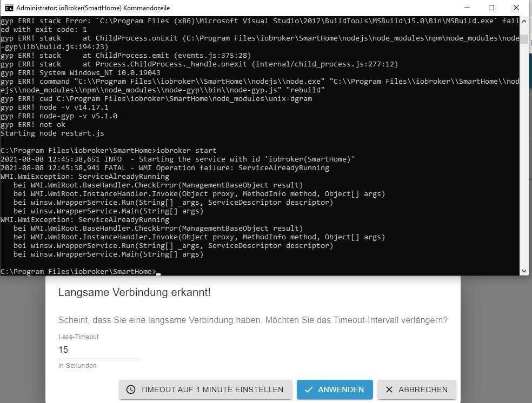
Task: Click the console scrollbar thumb
Action: coord(524,39)
